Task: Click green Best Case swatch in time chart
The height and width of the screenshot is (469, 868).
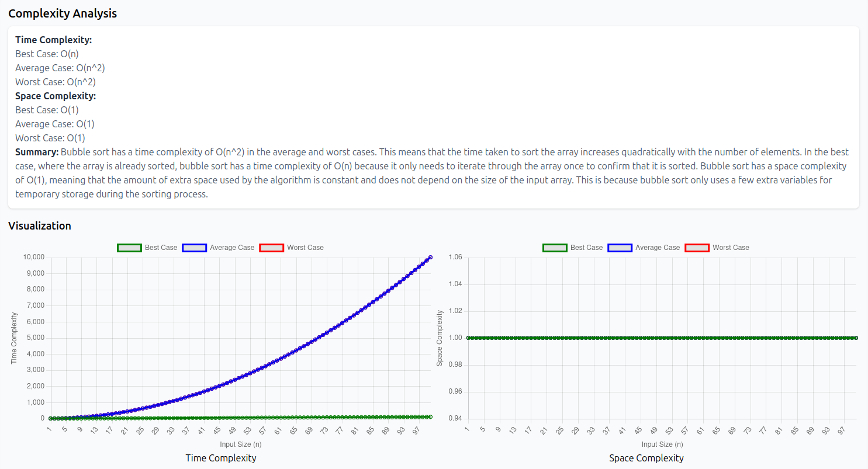Action: tap(129, 248)
